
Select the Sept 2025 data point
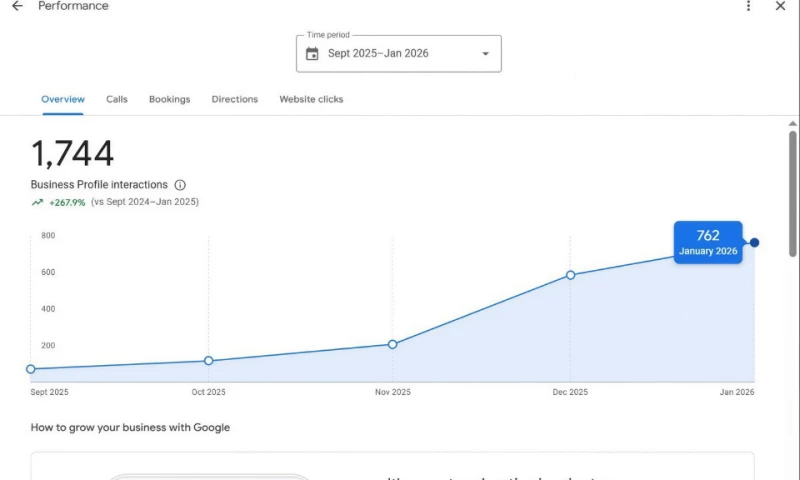coord(31,369)
